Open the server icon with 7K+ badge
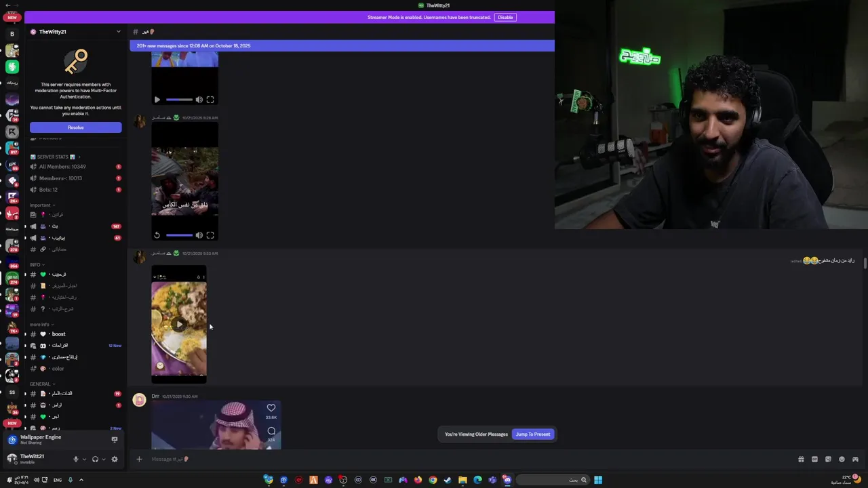This screenshot has height=488, width=868. 12,327
